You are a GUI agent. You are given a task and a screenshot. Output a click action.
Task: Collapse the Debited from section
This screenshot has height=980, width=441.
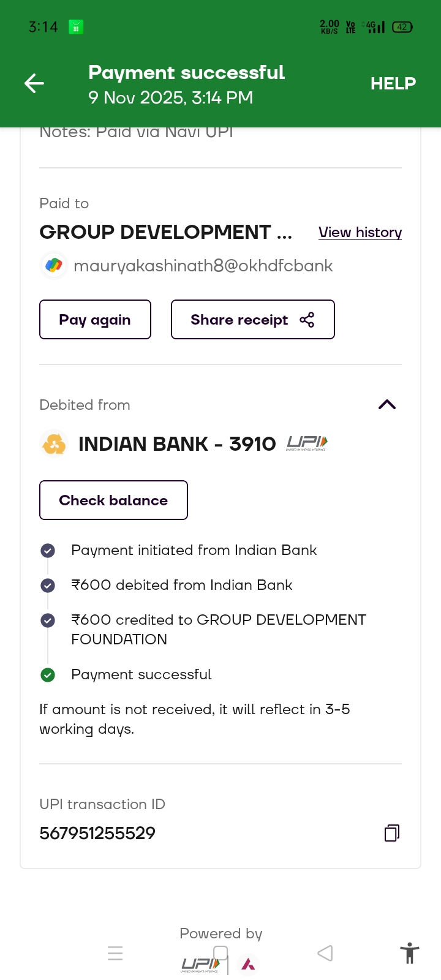coord(387,405)
